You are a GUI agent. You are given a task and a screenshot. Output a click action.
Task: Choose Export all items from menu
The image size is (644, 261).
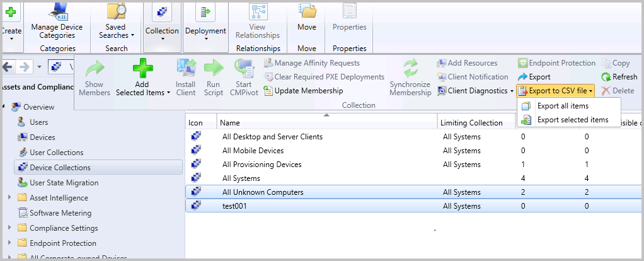pyautogui.click(x=562, y=106)
